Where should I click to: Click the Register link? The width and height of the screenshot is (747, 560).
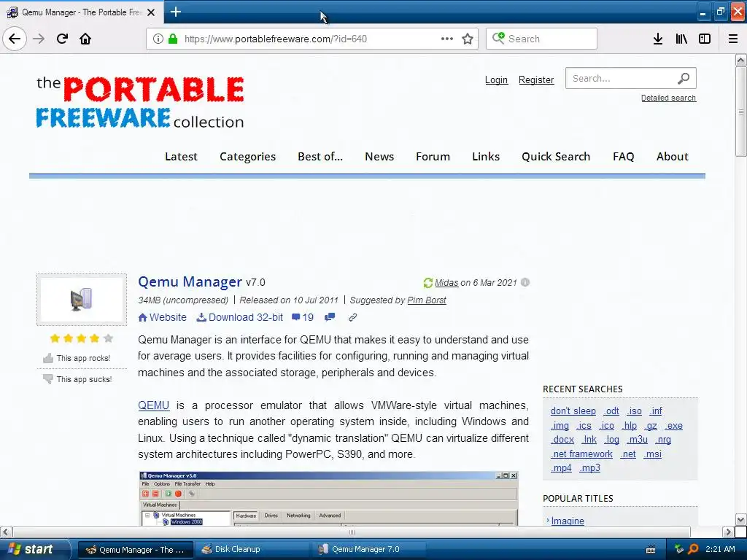tap(536, 80)
